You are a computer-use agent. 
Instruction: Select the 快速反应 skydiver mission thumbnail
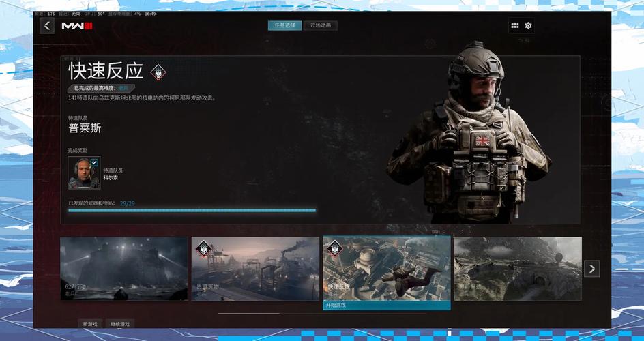(387, 269)
